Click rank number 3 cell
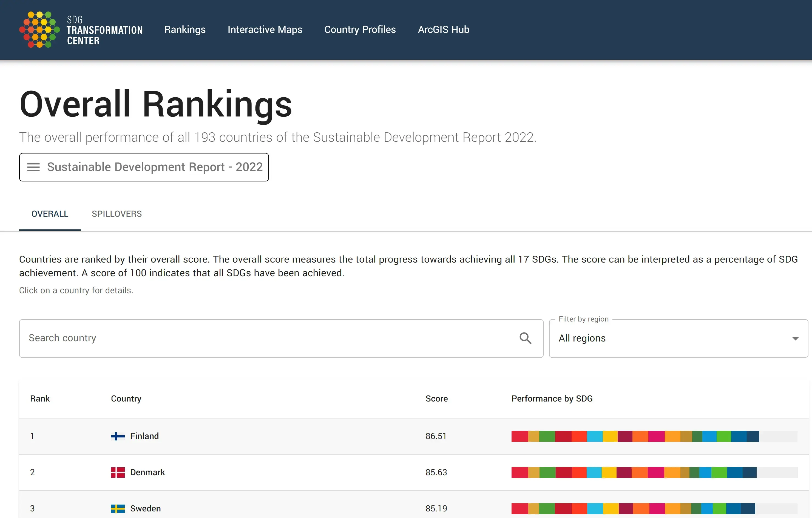The image size is (812, 518). [32, 508]
